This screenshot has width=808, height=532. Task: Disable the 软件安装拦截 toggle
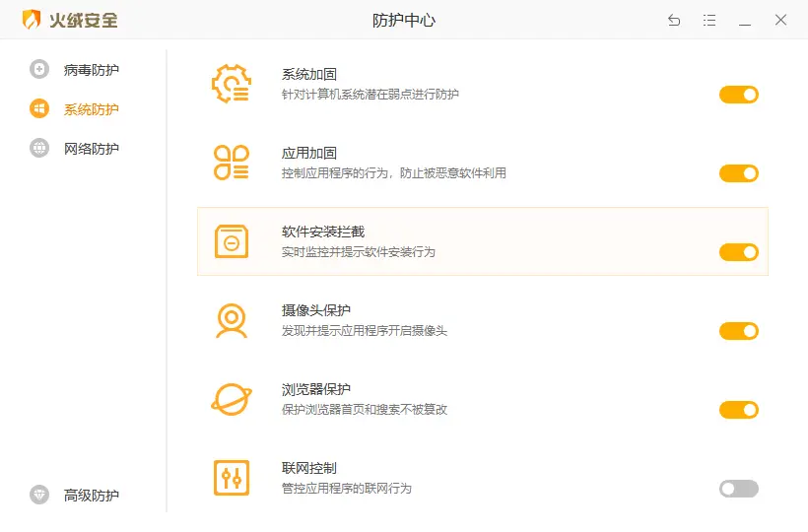[x=738, y=252]
